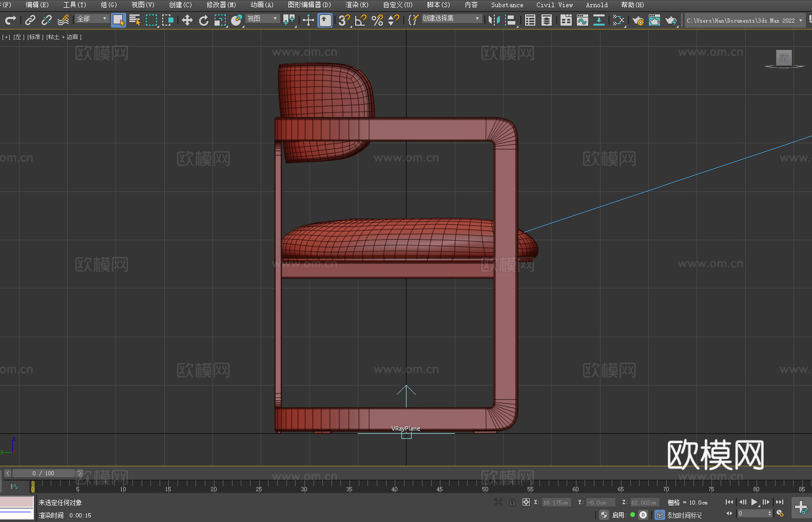Screen dimensions: 812x522
Task: Activate the Select and Move tool
Action: 187,20
